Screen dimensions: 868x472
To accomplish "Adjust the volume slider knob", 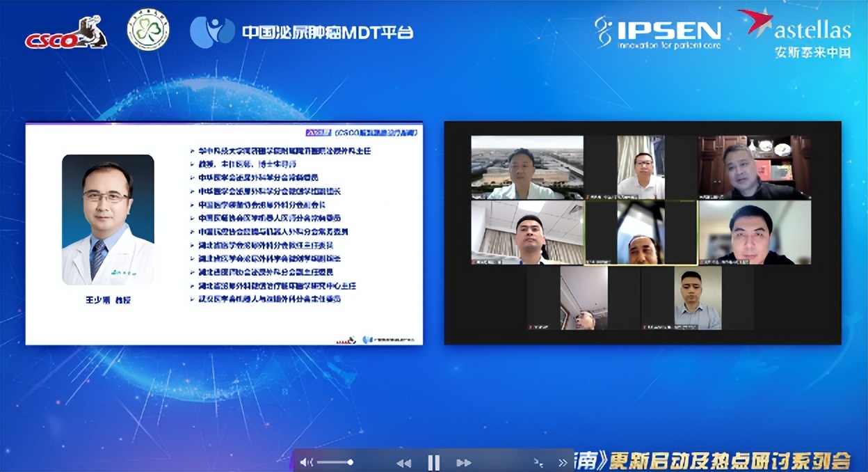I will 350,462.
